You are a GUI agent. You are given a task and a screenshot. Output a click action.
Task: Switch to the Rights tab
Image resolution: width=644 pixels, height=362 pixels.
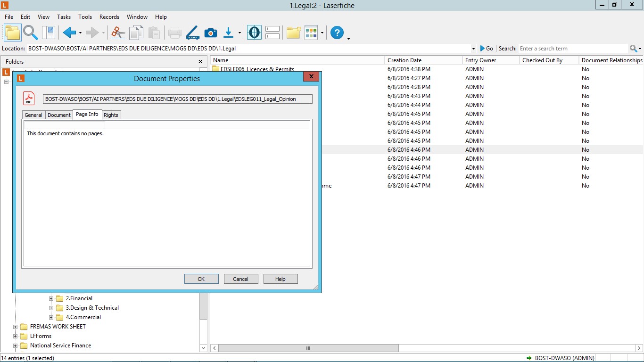111,115
